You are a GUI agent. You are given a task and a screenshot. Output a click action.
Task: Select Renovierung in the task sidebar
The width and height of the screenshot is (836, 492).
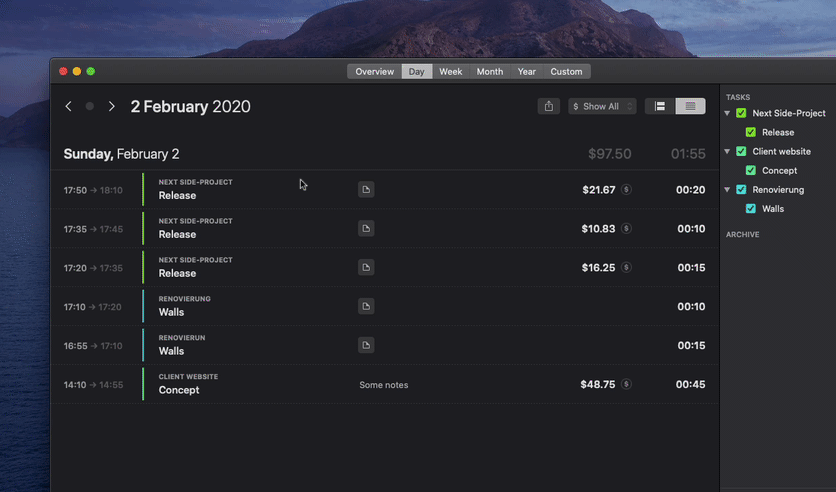click(x=778, y=190)
